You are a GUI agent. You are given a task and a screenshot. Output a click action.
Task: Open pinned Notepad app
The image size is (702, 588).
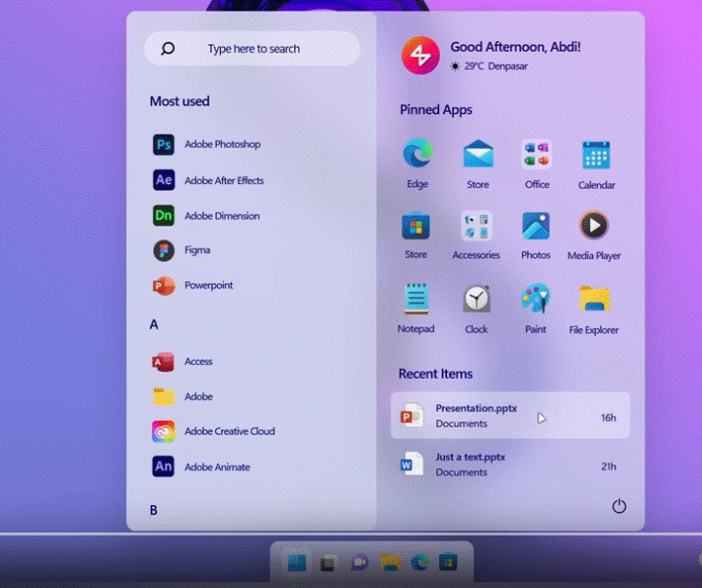coord(416,309)
